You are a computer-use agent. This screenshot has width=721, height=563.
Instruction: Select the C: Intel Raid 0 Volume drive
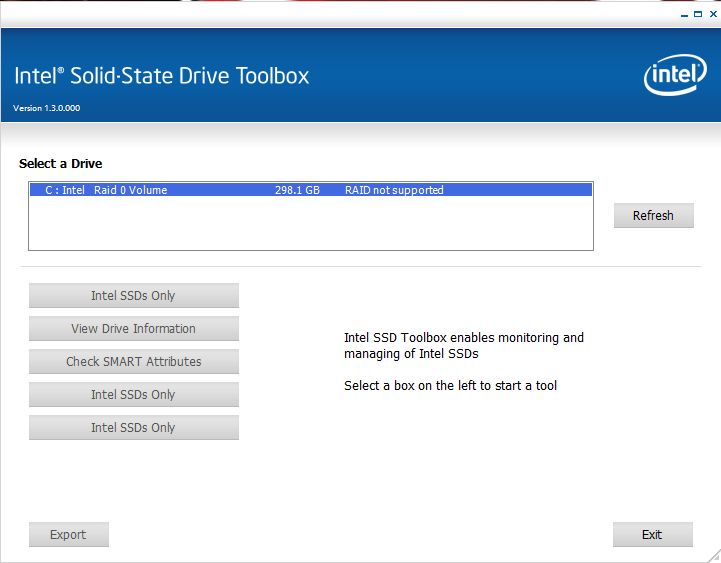[311, 190]
